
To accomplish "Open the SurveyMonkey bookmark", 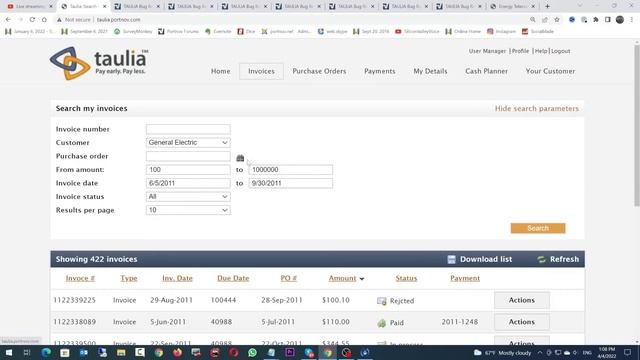I will pyautogui.click(x=133, y=31).
